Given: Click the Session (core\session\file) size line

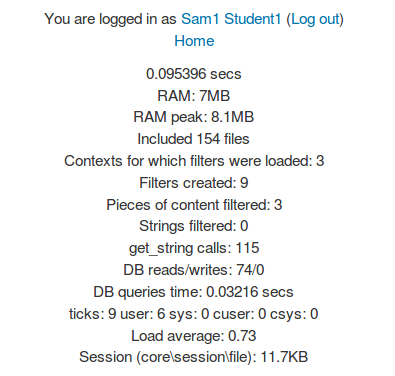Looking at the screenshot, I should pyautogui.click(x=194, y=357).
